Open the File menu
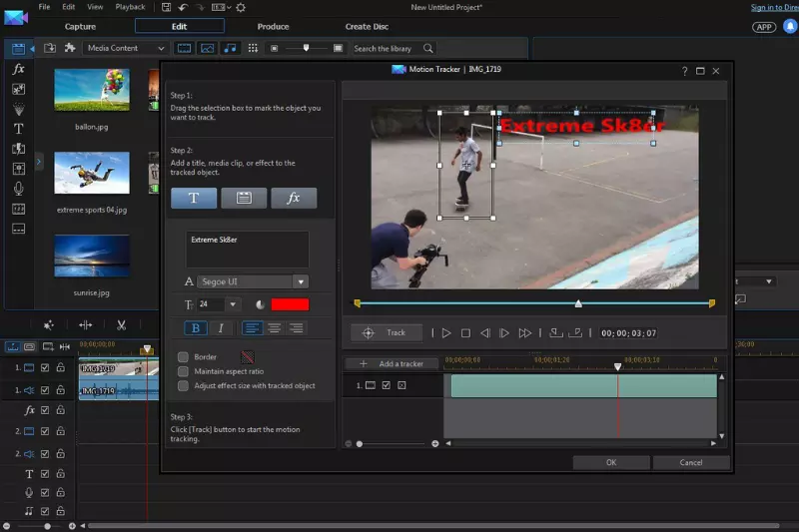Viewport: 799px width, 532px height. (44, 7)
